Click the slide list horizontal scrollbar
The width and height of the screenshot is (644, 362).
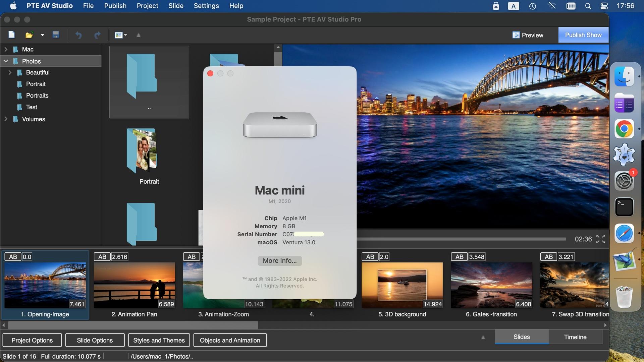(133, 325)
